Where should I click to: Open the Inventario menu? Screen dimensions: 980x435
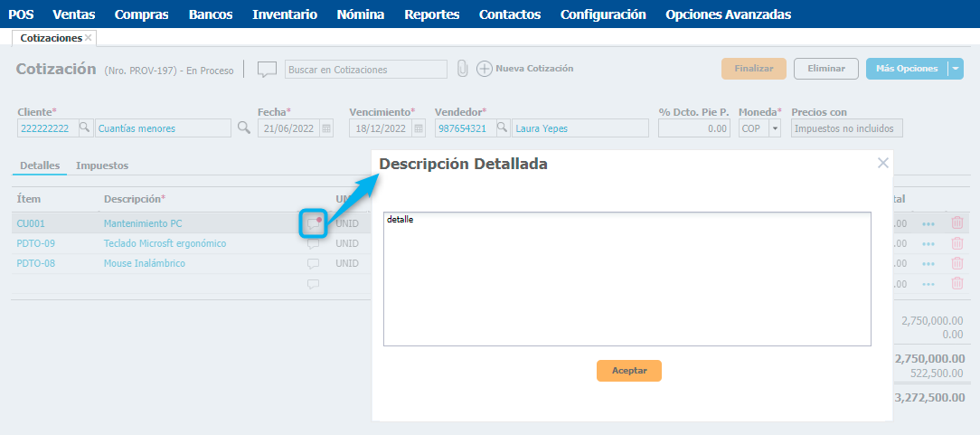coord(285,14)
